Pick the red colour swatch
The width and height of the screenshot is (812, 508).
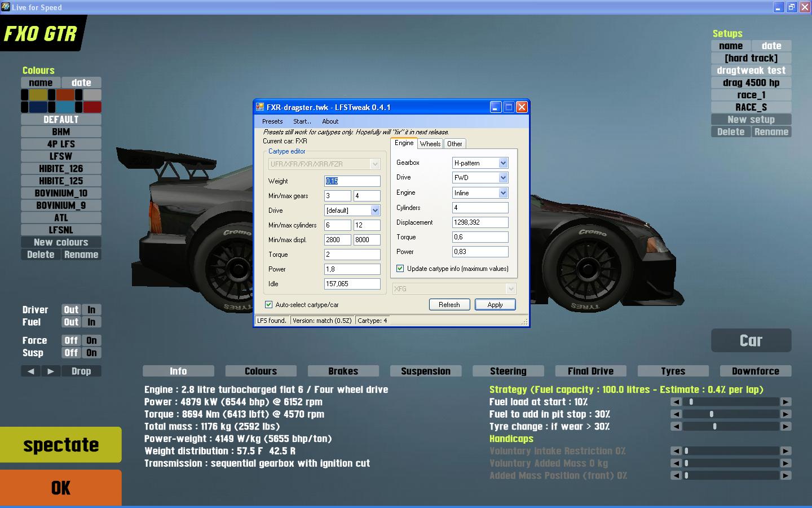coord(92,107)
